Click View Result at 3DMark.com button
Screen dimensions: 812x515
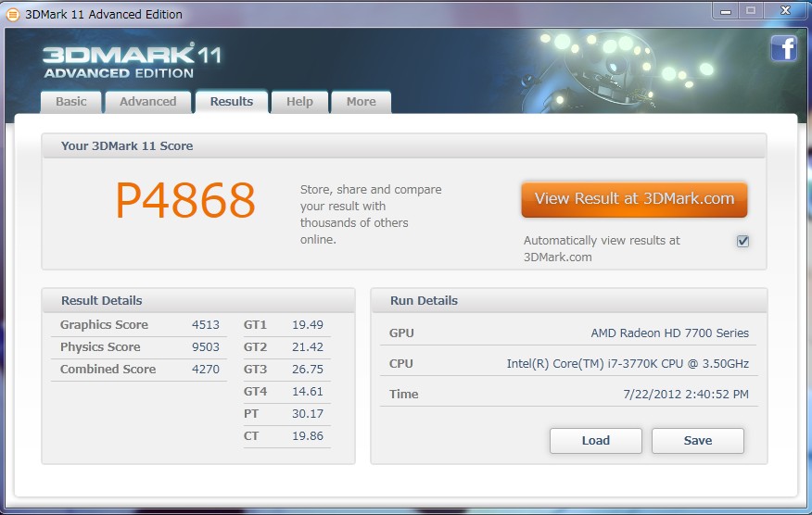coord(634,199)
